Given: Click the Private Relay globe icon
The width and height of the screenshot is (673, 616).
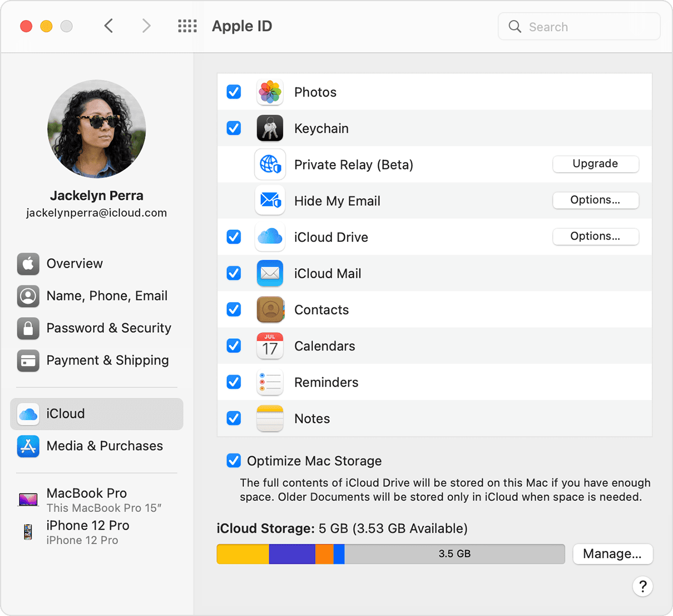Looking at the screenshot, I should pos(270,164).
